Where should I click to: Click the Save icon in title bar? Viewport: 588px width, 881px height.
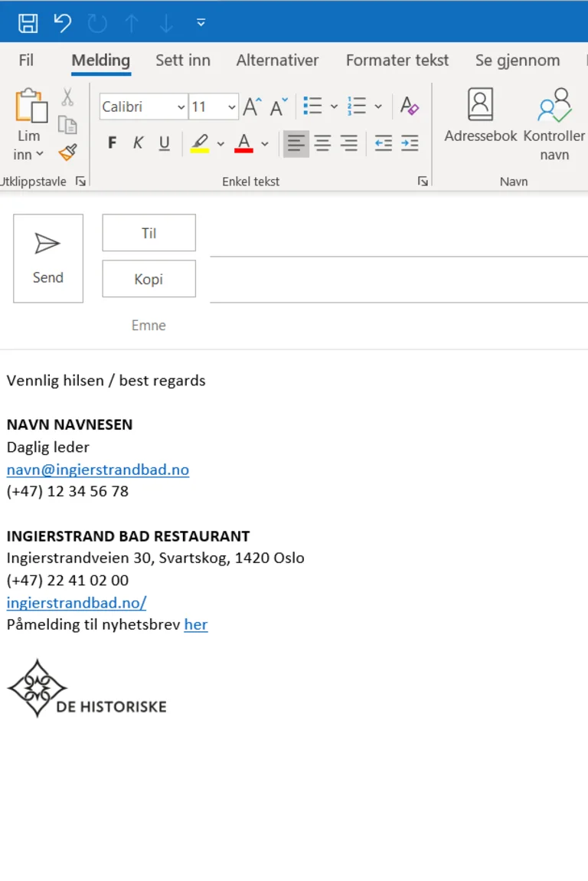click(x=28, y=23)
